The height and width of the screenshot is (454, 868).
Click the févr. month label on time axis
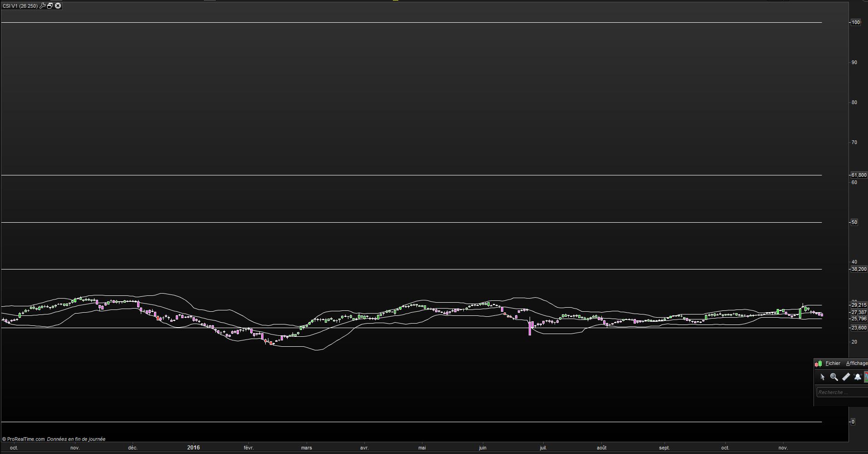(x=248, y=448)
